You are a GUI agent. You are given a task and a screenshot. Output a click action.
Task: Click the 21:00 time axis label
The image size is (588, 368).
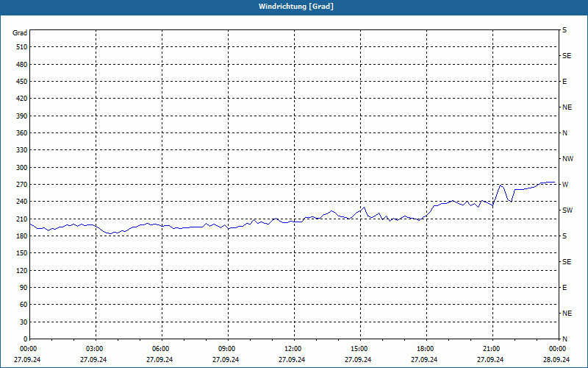pyautogui.click(x=492, y=348)
